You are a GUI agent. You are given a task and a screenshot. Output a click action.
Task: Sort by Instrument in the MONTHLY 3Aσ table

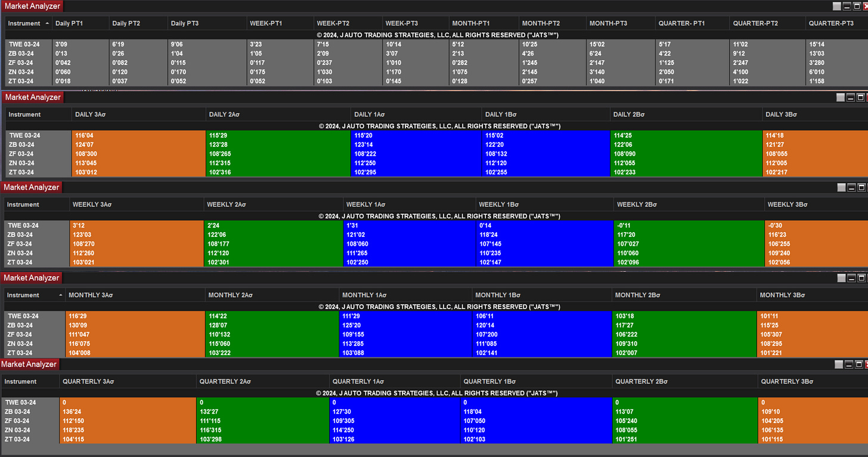coord(35,295)
